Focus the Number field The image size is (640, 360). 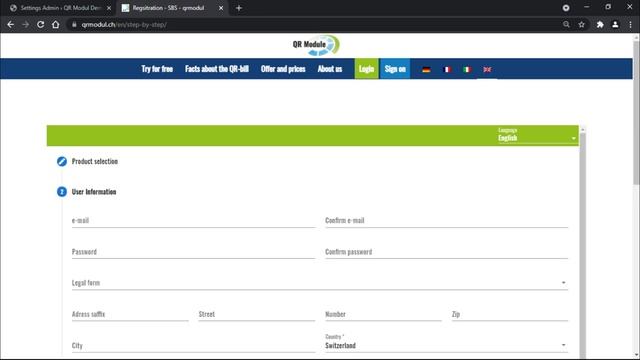(x=383, y=314)
